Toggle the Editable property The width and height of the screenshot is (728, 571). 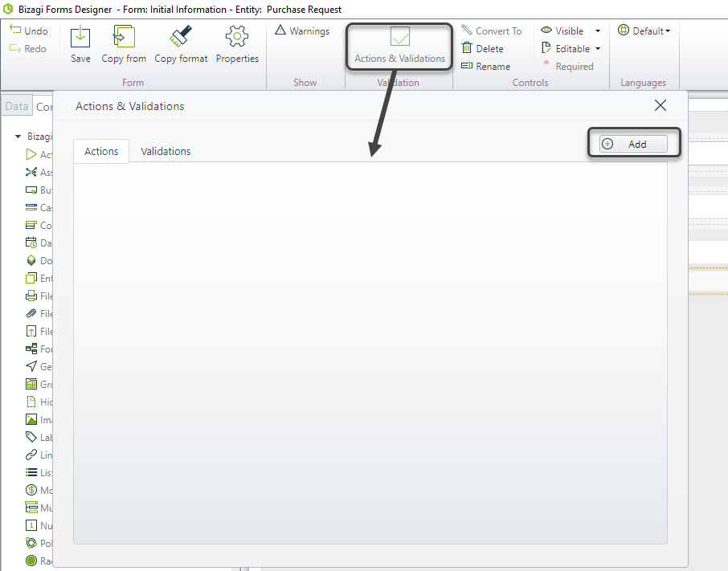pyautogui.click(x=566, y=49)
